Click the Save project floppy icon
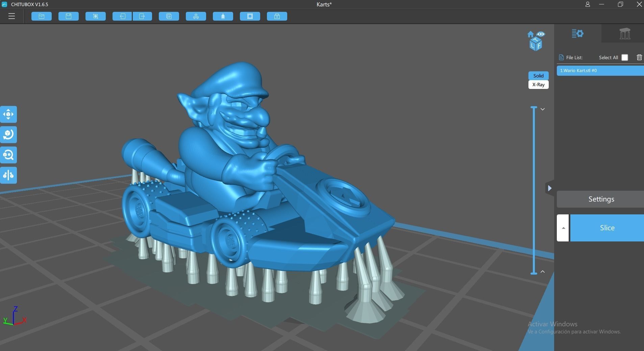The height and width of the screenshot is (351, 644). (x=69, y=16)
